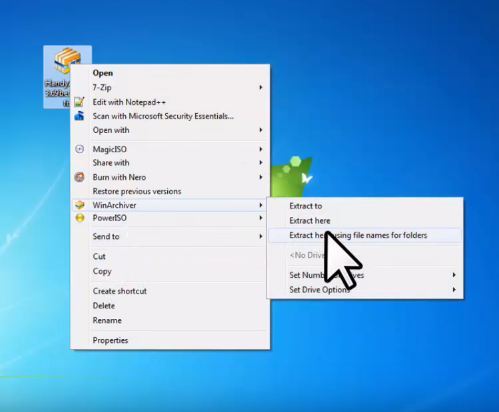Expand the Share with submenu arrow
The width and height of the screenshot is (499, 412).
[261, 163]
